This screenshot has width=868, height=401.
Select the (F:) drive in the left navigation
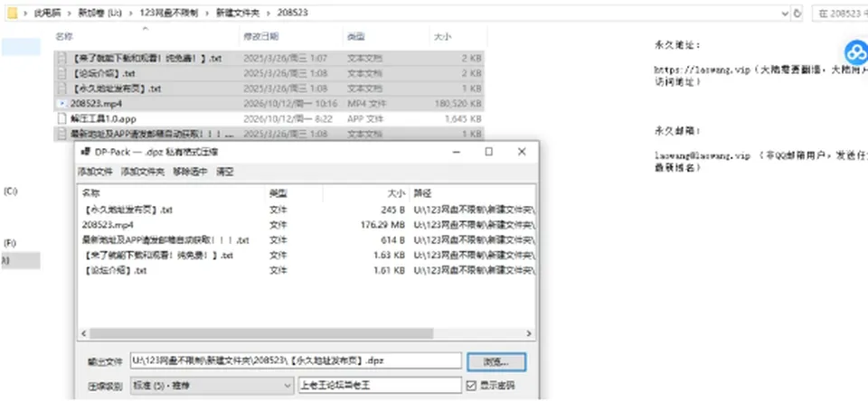10,243
